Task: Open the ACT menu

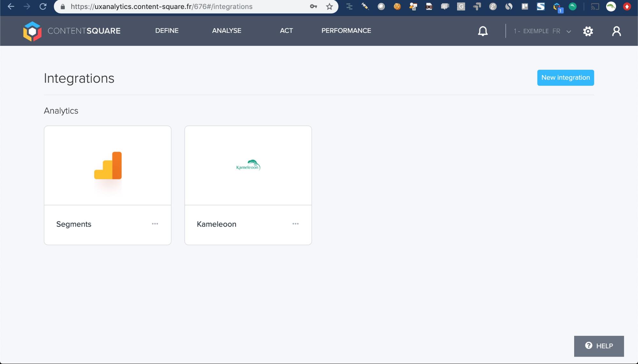Action: (x=286, y=31)
